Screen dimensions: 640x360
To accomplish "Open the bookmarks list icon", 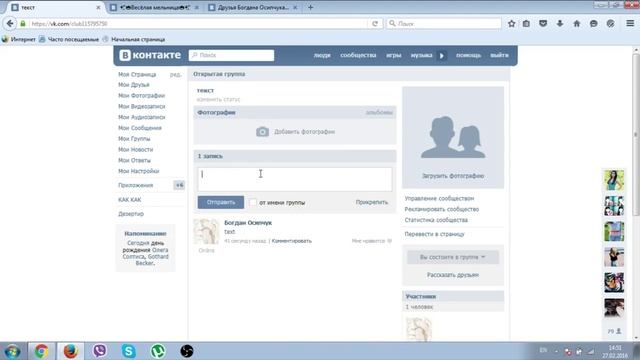I will coord(527,24).
